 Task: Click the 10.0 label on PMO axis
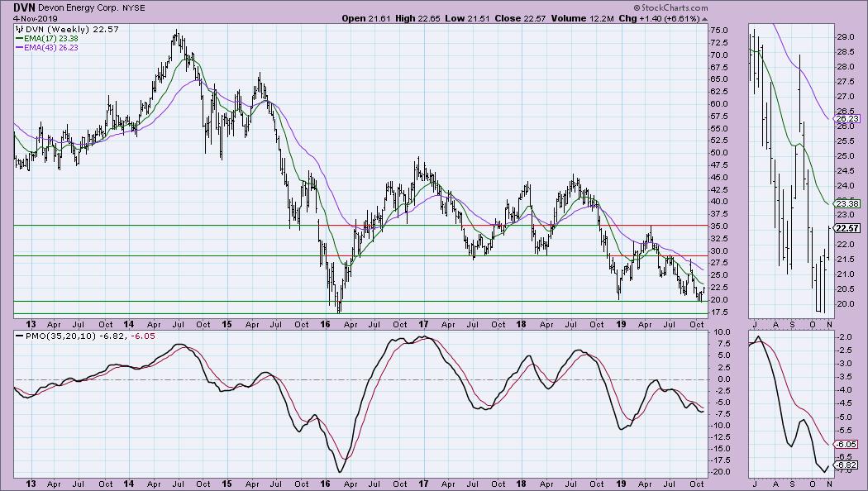point(721,332)
